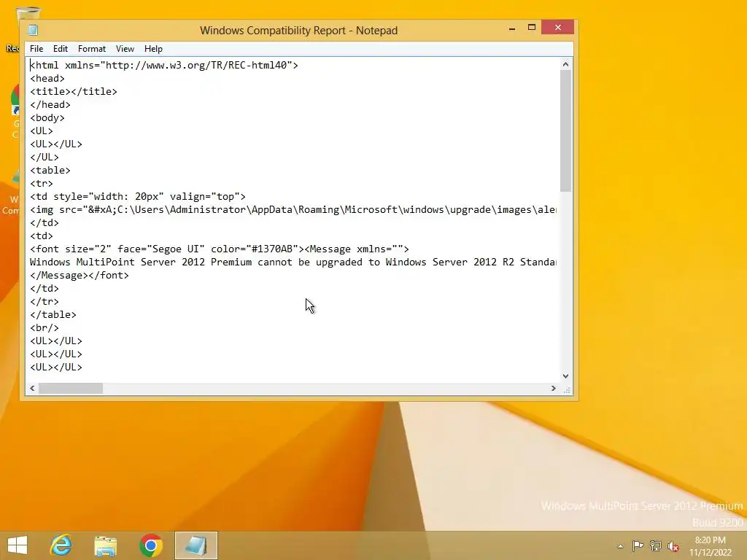Click the vertical scrollbar down arrow
This screenshot has height=560, width=747.
(x=565, y=376)
